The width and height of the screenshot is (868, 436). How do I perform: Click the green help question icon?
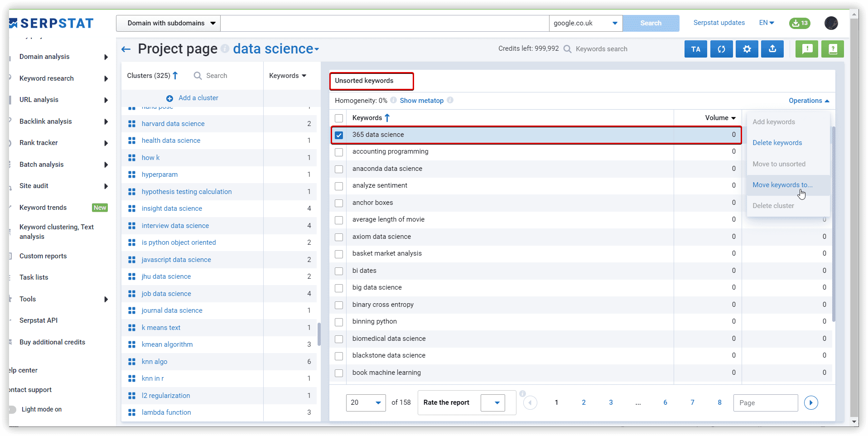833,49
